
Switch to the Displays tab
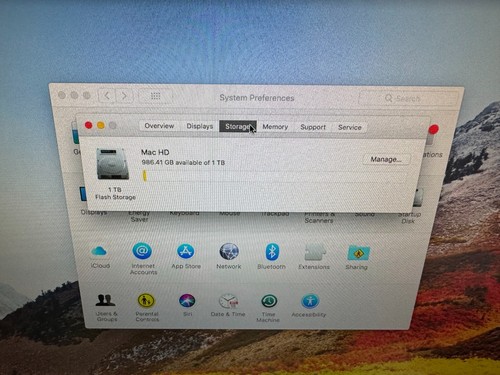(200, 126)
